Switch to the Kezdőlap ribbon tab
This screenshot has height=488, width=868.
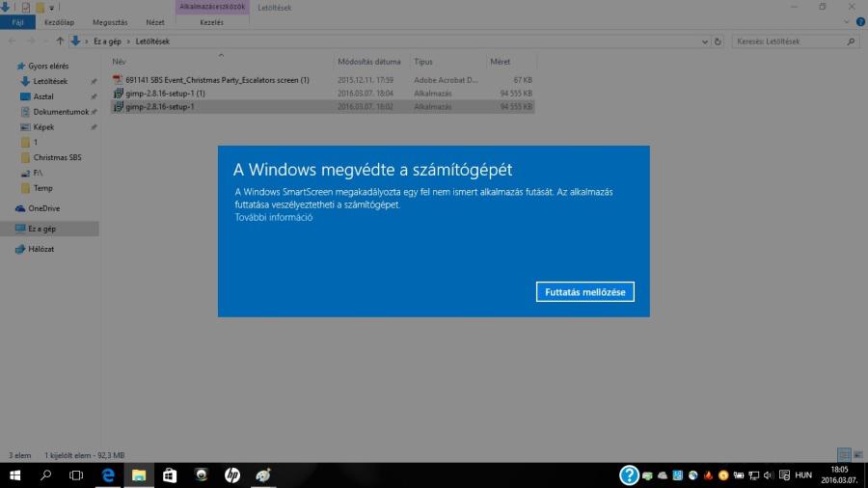[59, 23]
